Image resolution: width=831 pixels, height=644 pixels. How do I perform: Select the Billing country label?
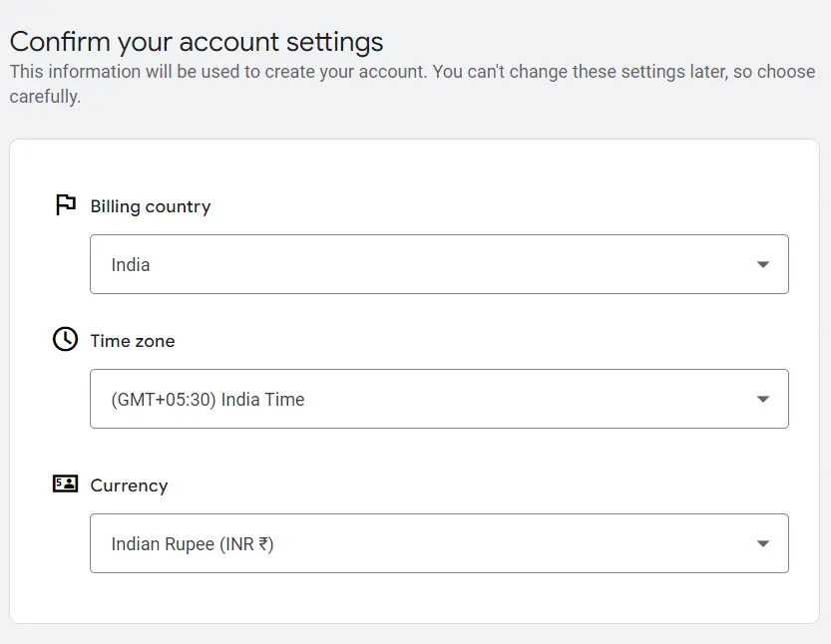(x=151, y=206)
